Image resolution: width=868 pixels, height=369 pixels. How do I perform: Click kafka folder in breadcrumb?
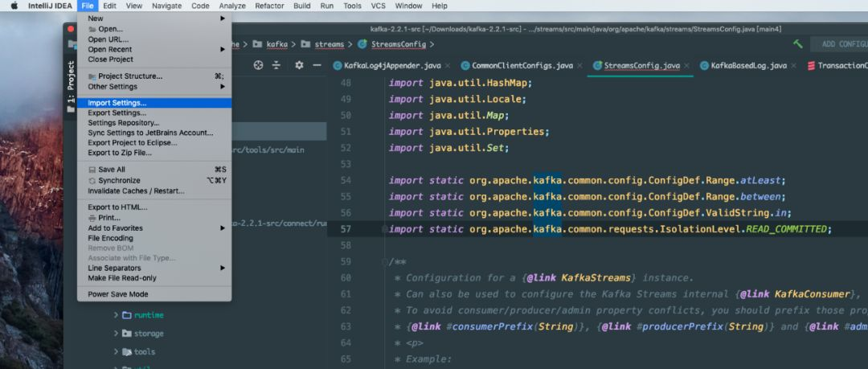(x=271, y=44)
